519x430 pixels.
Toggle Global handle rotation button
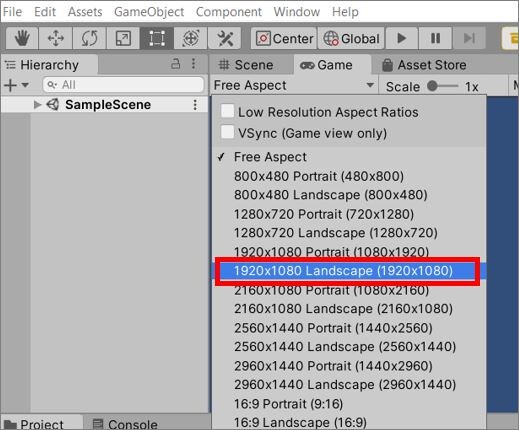pyautogui.click(x=351, y=38)
